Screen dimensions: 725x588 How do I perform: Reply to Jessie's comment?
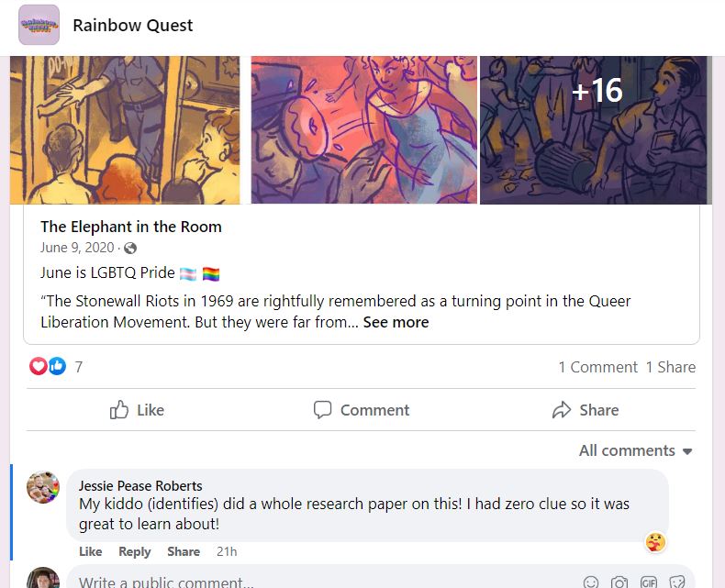pos(135,551)
